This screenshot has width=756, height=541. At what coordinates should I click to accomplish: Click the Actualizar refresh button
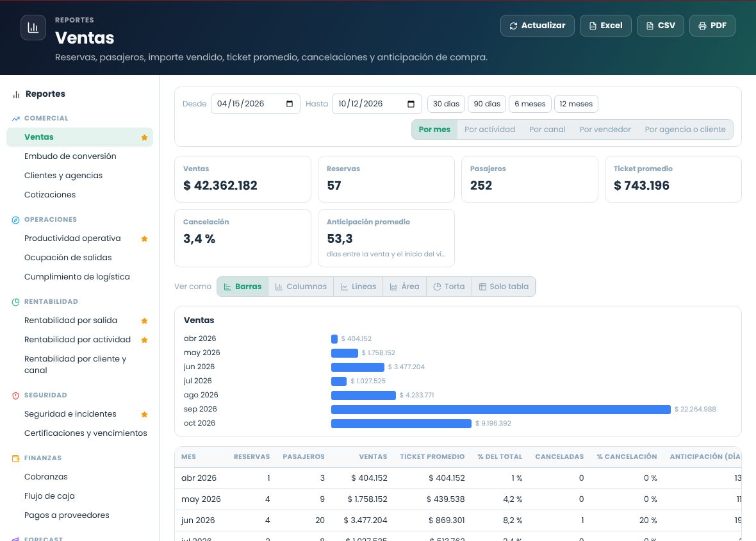pyautogui.click(x=537, y=26)
